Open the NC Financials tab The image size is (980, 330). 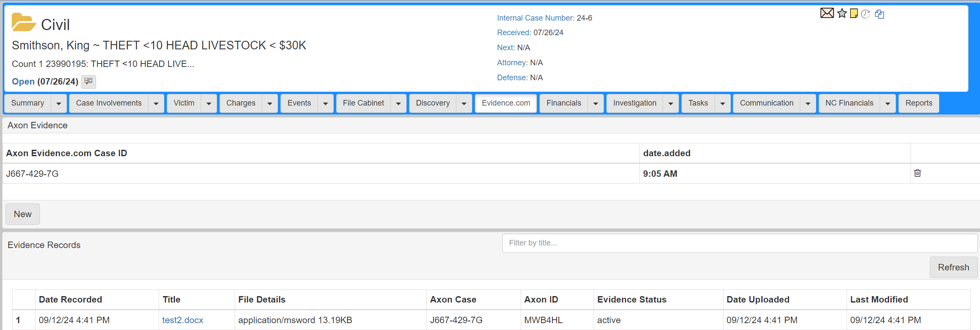[x=850, y=103]
